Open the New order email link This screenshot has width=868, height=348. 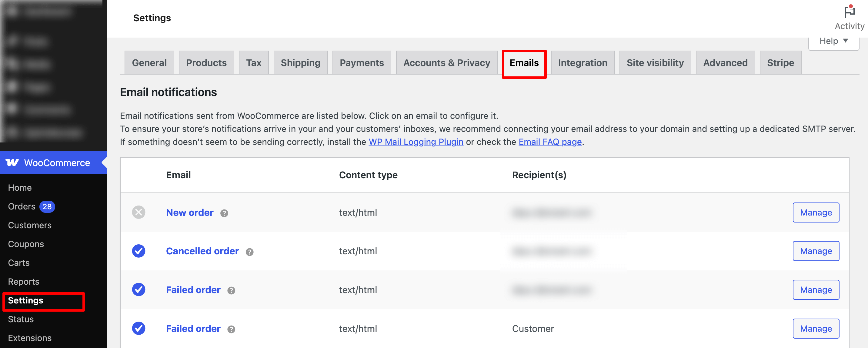[190, 212]
